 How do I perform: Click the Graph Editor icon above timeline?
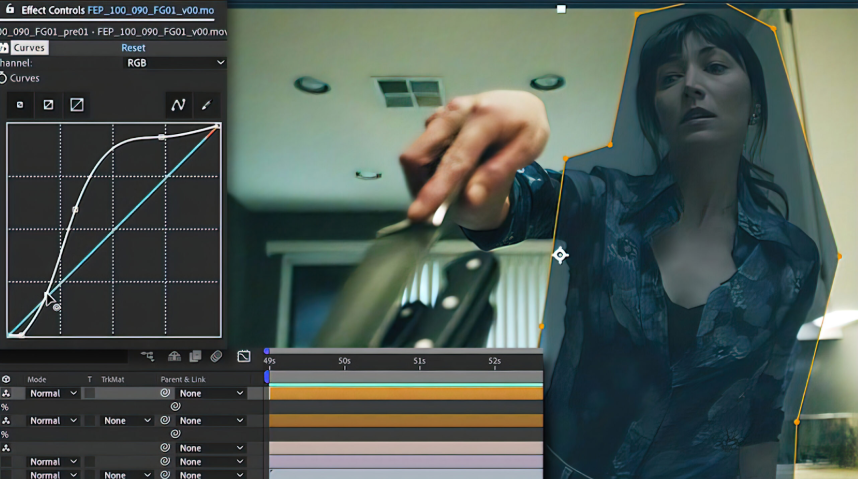(x=243, y=356)
